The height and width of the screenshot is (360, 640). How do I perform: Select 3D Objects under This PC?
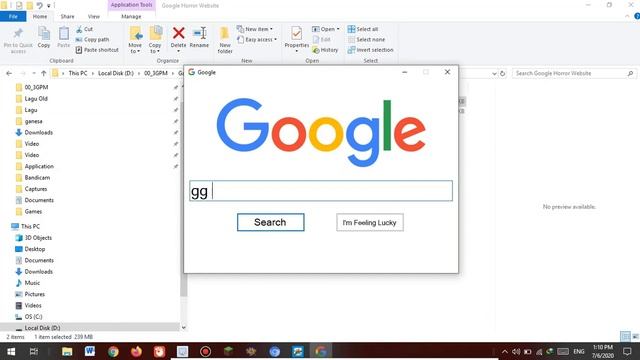tap(38, 238)
